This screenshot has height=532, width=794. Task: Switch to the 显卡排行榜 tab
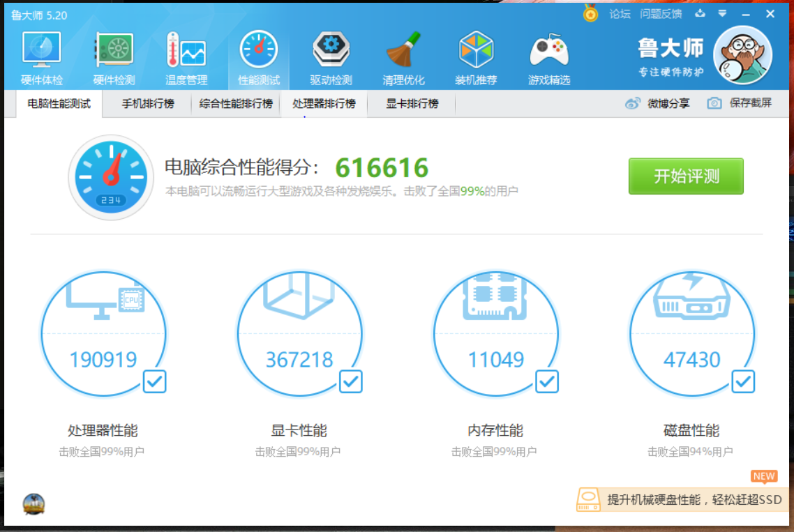pos(412,104)
